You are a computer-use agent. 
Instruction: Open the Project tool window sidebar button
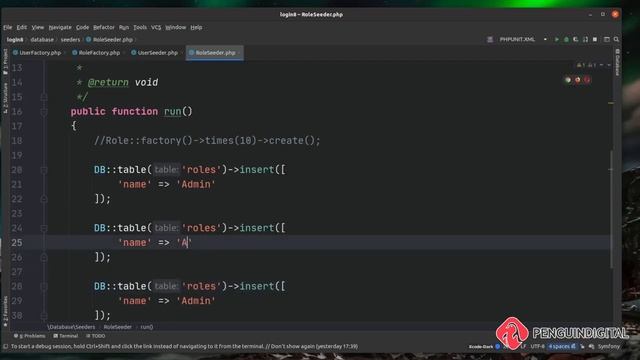point(5,61)
